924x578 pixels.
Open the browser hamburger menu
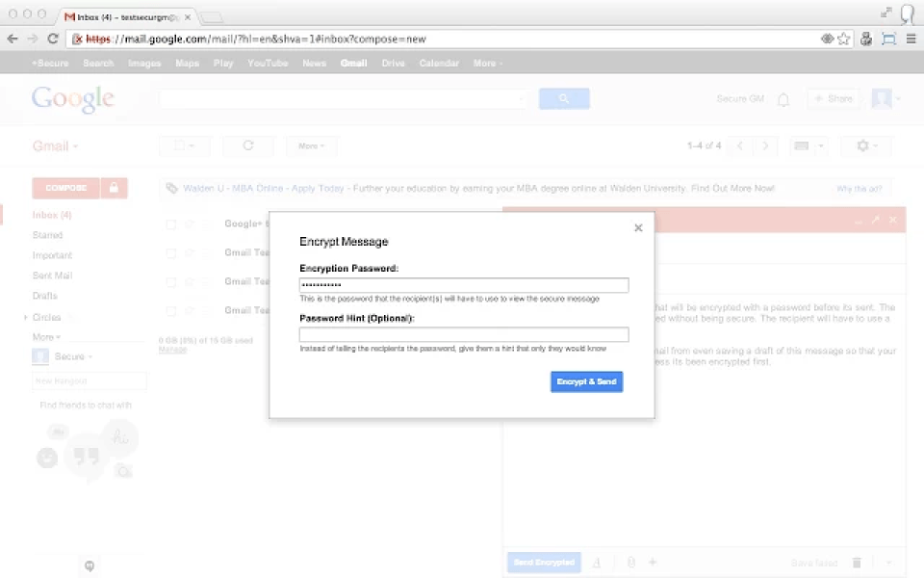pos(911,39)
